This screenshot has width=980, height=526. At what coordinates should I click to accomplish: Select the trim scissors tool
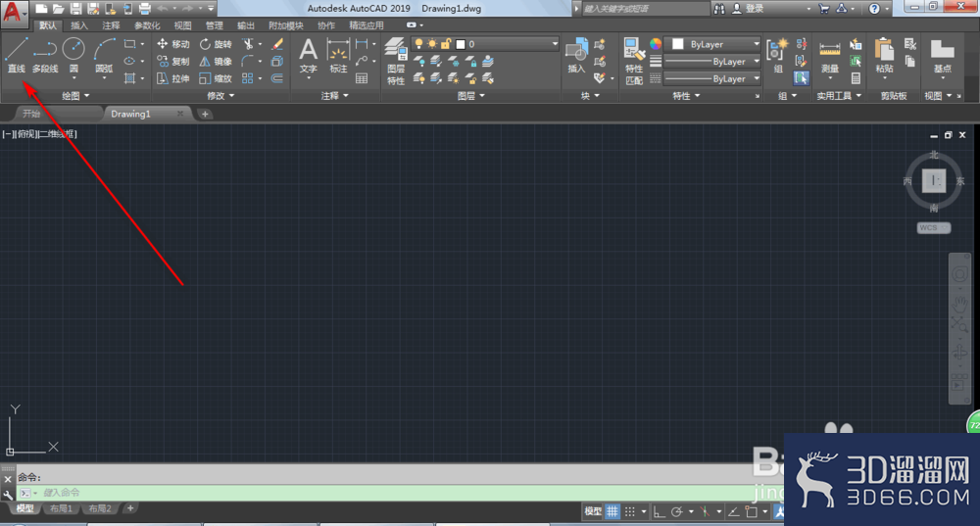[x=248, y=44]
